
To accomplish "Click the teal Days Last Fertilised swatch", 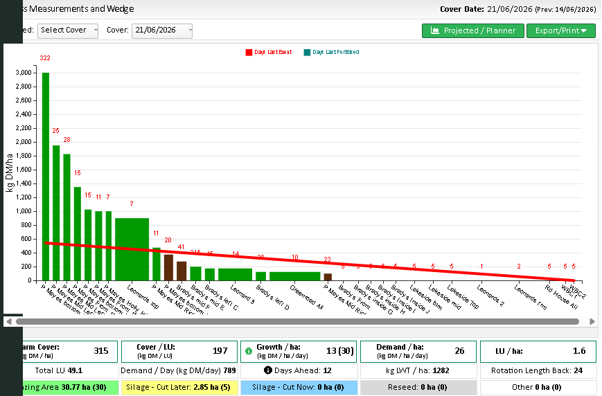I will point(307,52).
